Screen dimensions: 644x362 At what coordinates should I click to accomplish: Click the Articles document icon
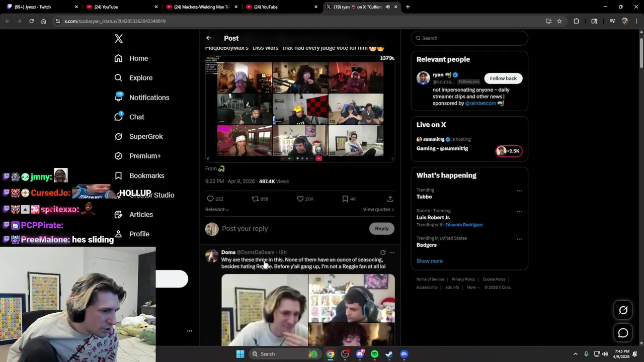click(118, 214)
